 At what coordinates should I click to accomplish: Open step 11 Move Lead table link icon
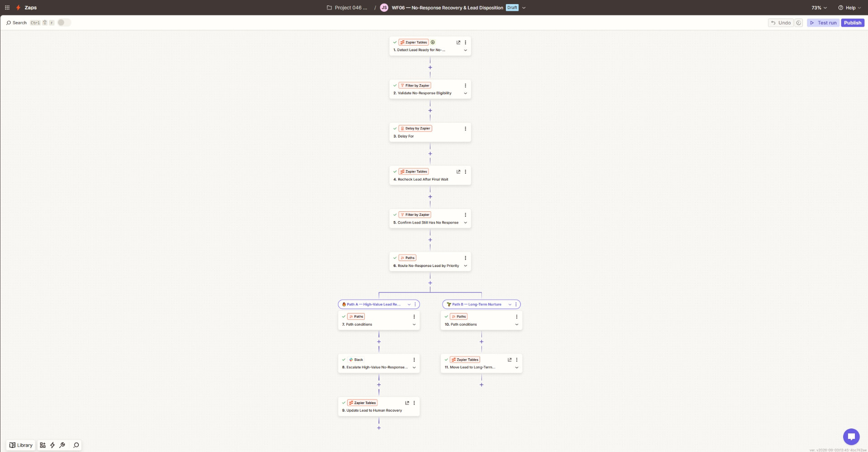tap(509, 360)
